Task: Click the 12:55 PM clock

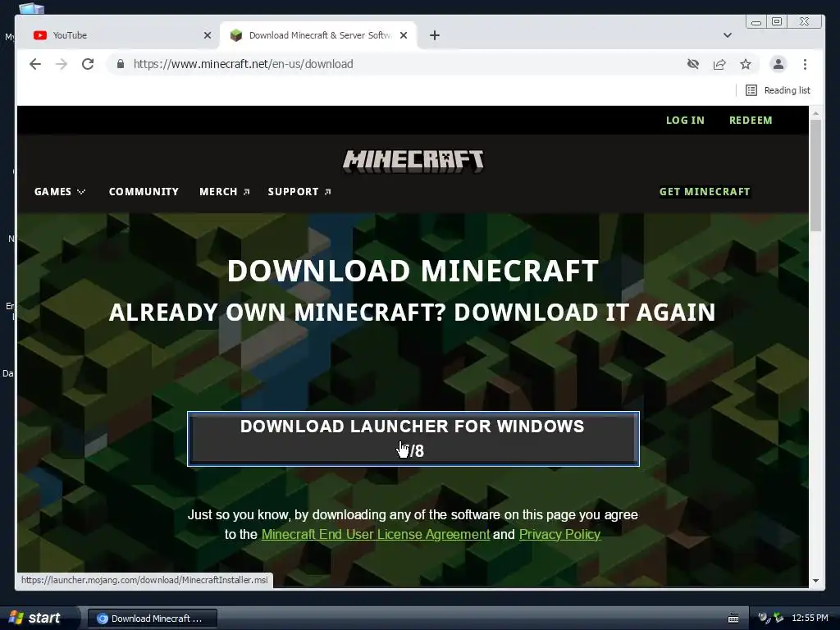Action: pyautogui.click(x=810, y=619)
